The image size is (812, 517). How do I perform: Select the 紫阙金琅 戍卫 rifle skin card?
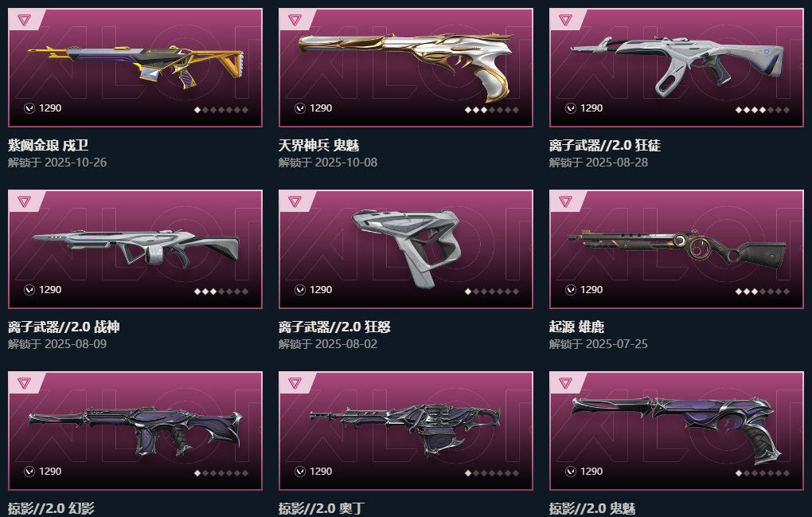pyautogui.click(x=135, y=68)
